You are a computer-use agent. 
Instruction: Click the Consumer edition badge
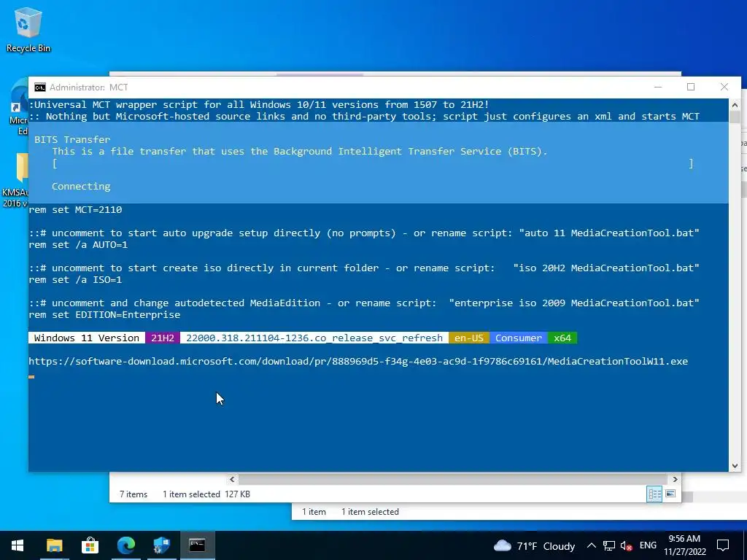519,338
